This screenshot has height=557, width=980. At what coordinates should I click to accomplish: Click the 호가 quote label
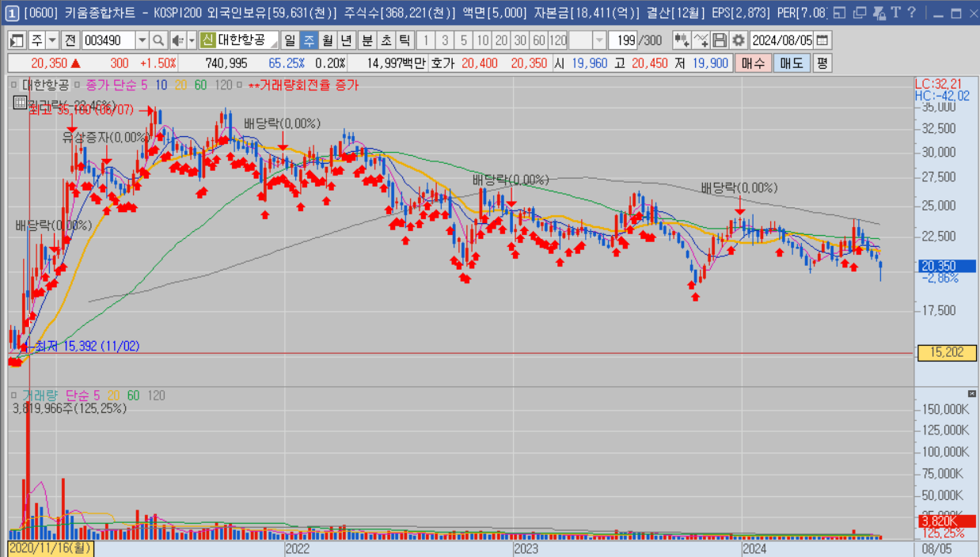click(x=442, y=63)
